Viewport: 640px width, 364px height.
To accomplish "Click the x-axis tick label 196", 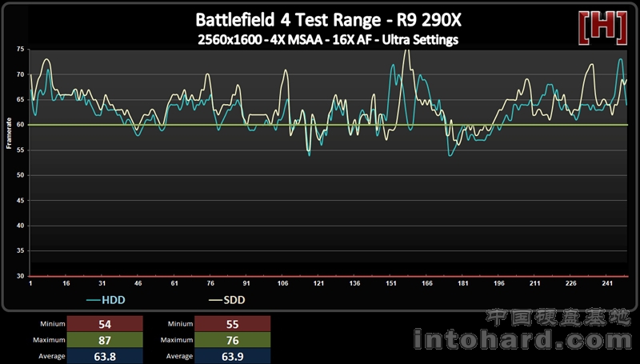I will click(498, 283).
